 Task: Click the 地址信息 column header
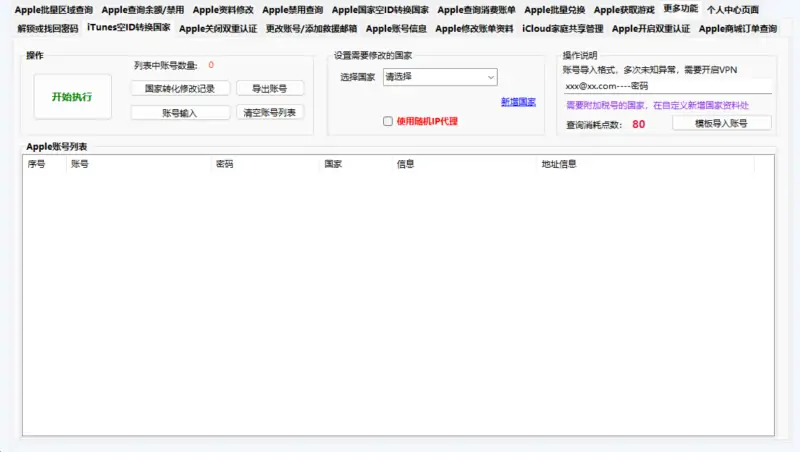(558, 164)
